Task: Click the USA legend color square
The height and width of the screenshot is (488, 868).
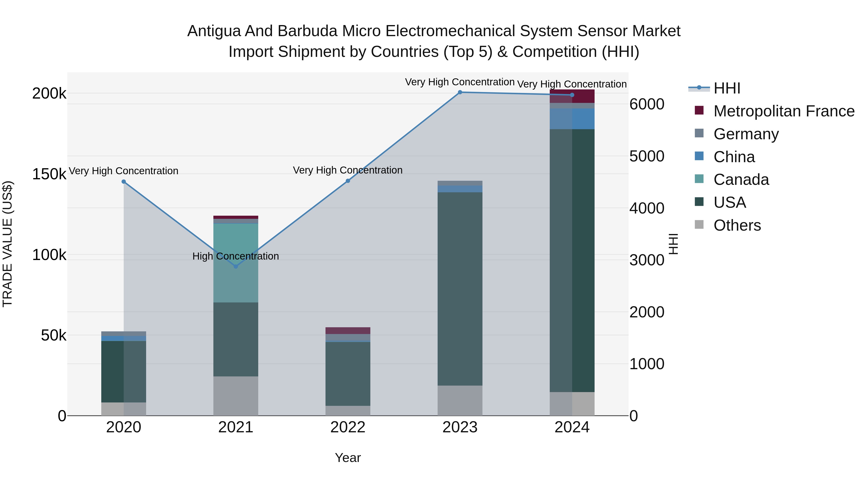Action: (x=699, y=202)
